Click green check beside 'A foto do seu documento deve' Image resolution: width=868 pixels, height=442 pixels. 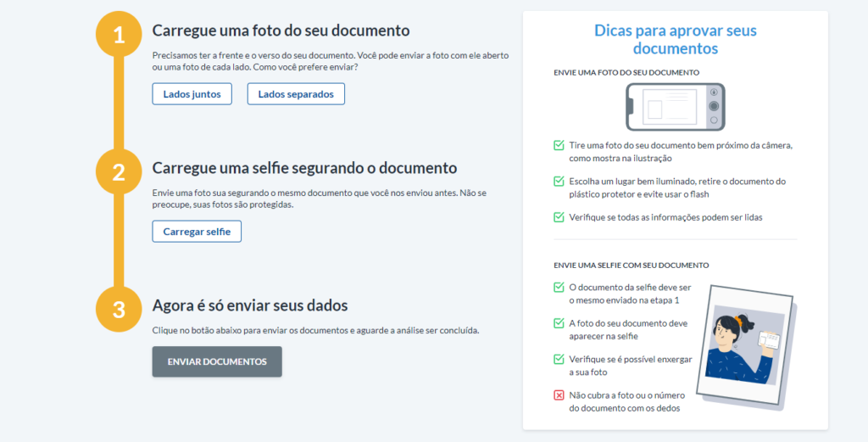tap(559, 323)
